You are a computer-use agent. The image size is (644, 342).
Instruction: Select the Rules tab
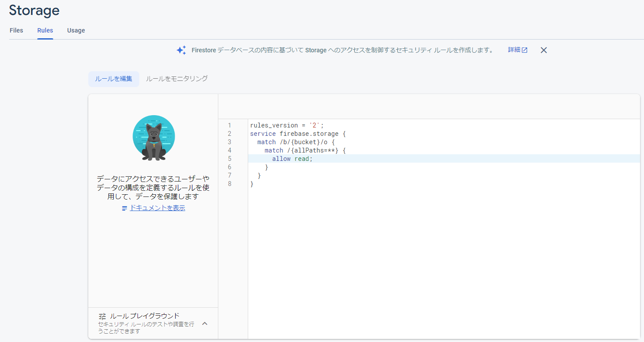click(x=45, y=30)
